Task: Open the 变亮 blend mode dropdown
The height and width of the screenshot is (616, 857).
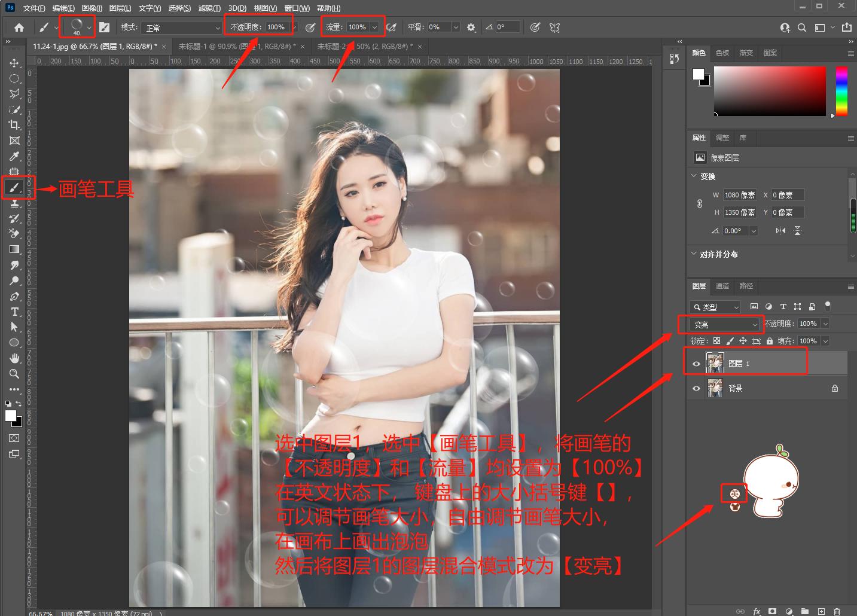Action: [725, 324]
